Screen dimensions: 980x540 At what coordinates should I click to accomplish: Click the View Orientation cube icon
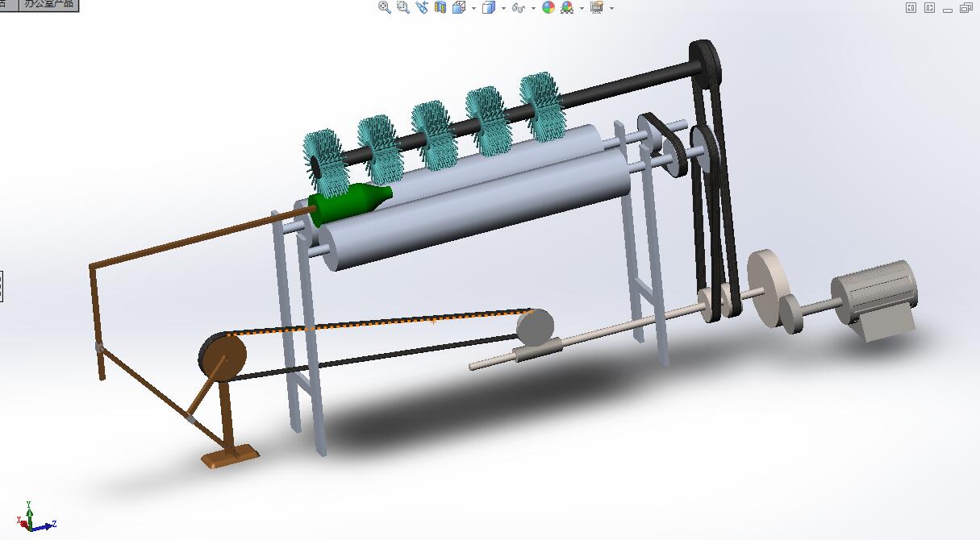tap(459, 7)
